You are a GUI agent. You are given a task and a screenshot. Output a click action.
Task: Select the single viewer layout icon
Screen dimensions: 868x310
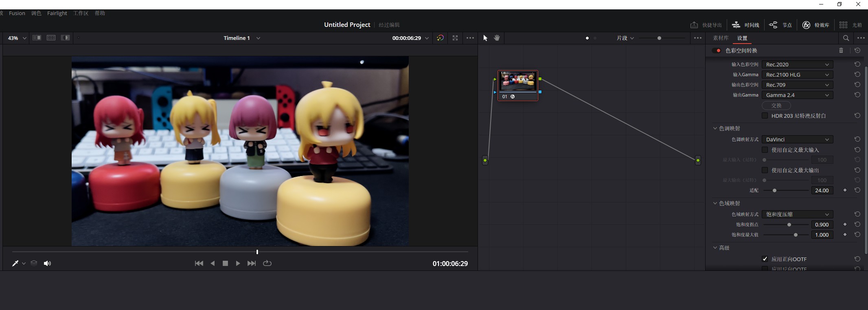tap(37, 38)
